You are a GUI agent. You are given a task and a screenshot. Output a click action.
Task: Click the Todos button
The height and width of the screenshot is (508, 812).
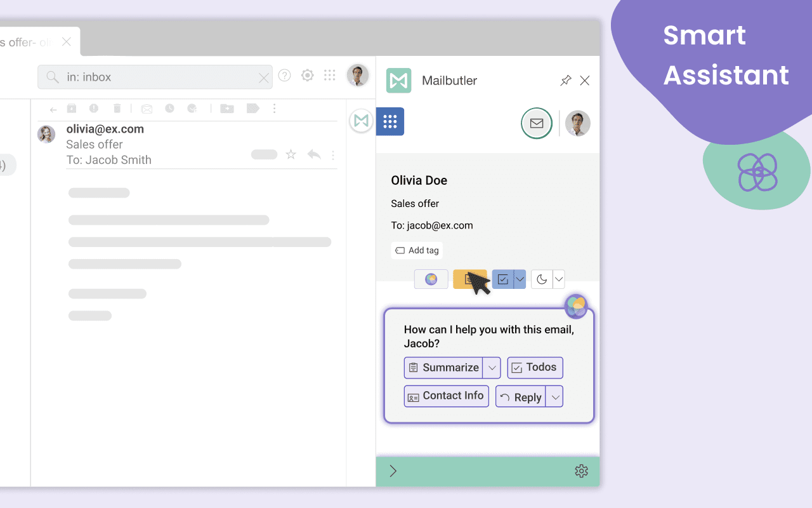pyautogui.click(x=535, y=368)
